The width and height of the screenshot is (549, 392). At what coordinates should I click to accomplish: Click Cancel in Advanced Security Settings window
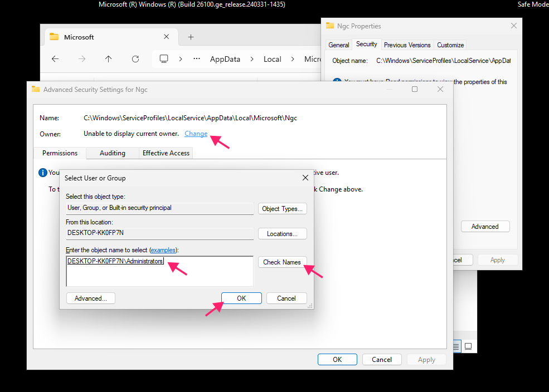pos(382,360)
